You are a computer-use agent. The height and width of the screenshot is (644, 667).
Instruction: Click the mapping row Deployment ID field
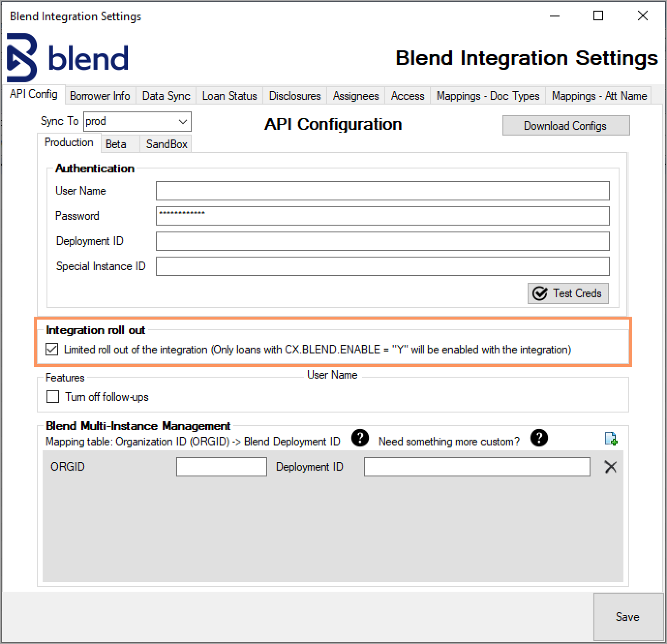(x=477, y=467)
